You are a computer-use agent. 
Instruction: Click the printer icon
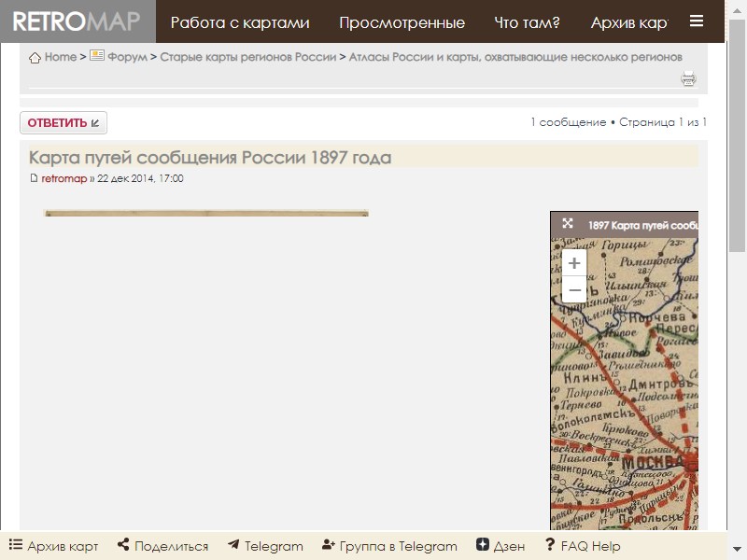tap(688, 78)
